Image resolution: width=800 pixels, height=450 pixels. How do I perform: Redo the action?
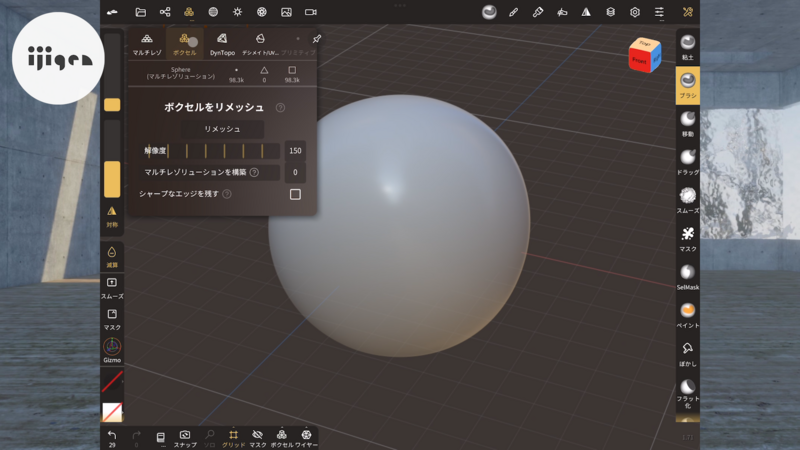pyautogui.click(x=136, y=438)
